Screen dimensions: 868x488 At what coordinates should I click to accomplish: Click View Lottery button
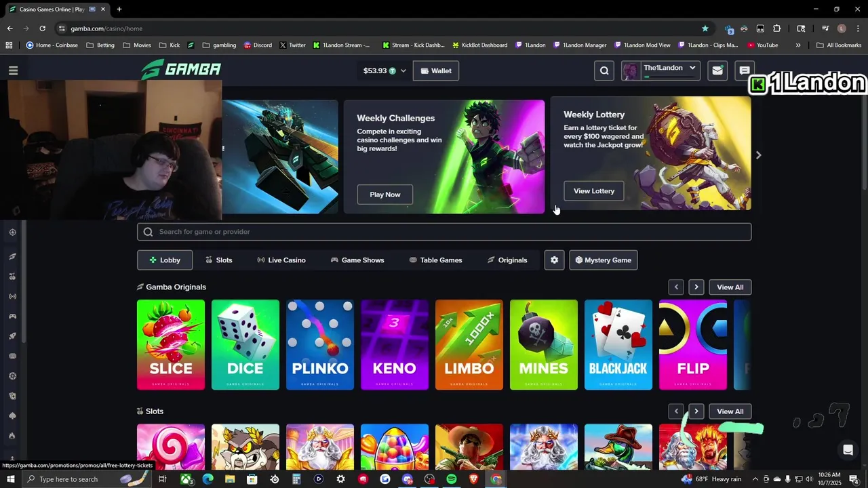coord(594,191)
